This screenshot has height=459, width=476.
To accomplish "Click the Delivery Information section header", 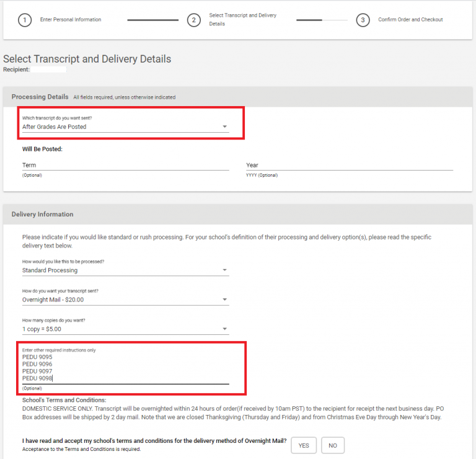I will [42, 214].
